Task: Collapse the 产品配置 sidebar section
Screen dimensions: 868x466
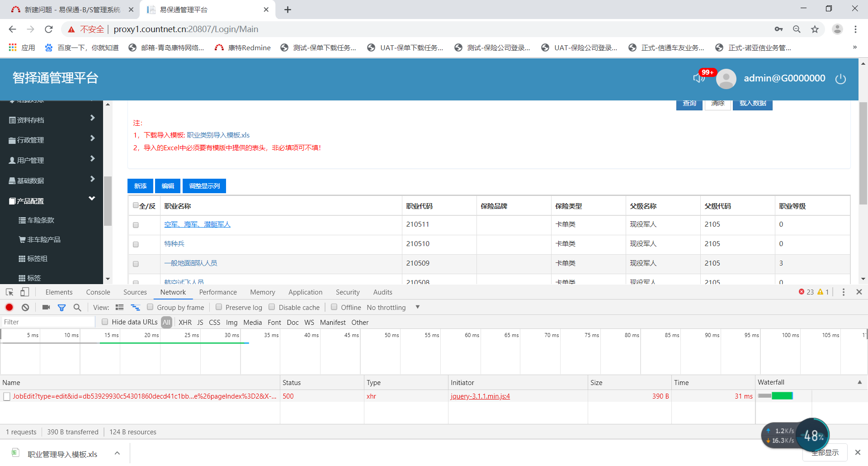Action: pos(52,201)
